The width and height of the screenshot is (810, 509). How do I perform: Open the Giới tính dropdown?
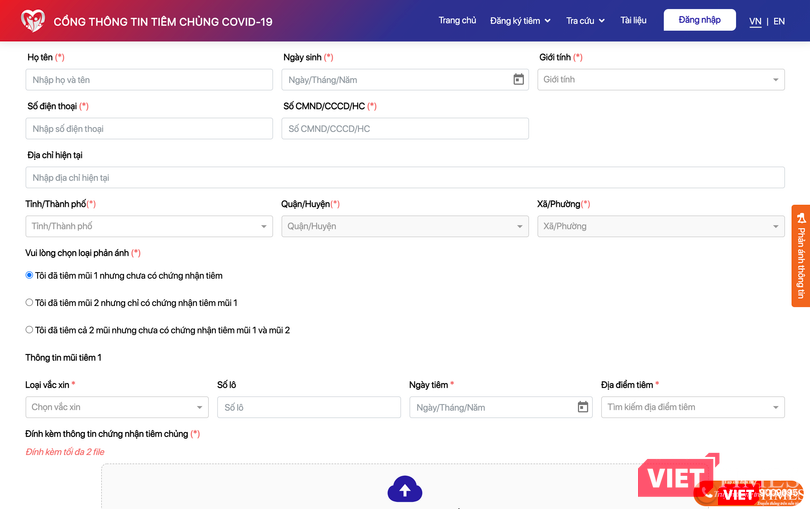661,80
